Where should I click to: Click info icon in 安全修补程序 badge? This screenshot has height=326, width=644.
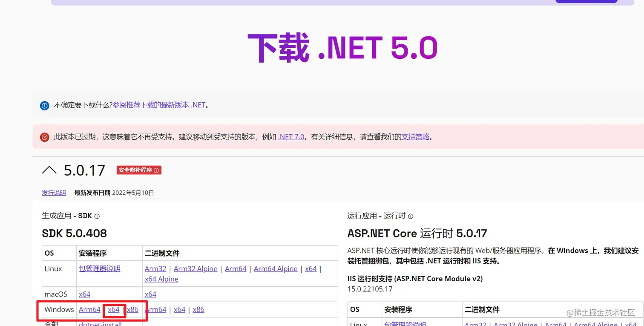tap(156, 170)
